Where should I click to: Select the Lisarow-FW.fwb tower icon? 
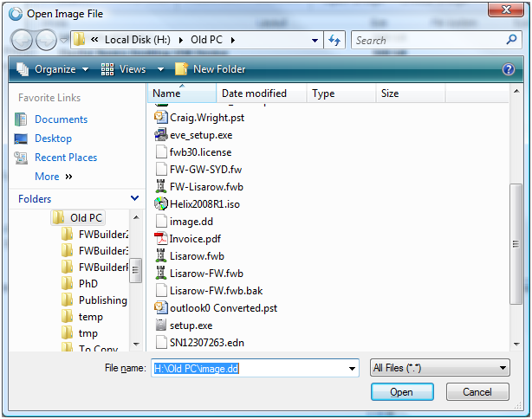click(160, 273)
